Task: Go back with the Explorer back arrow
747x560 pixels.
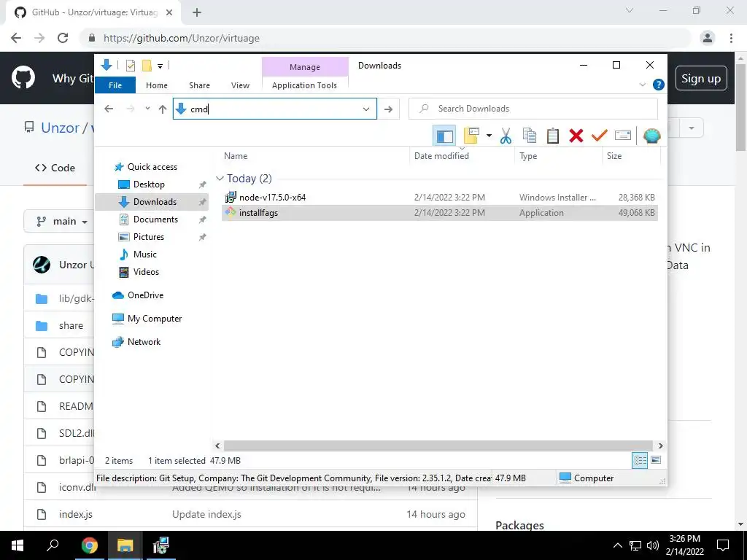Action: [109, 109]
